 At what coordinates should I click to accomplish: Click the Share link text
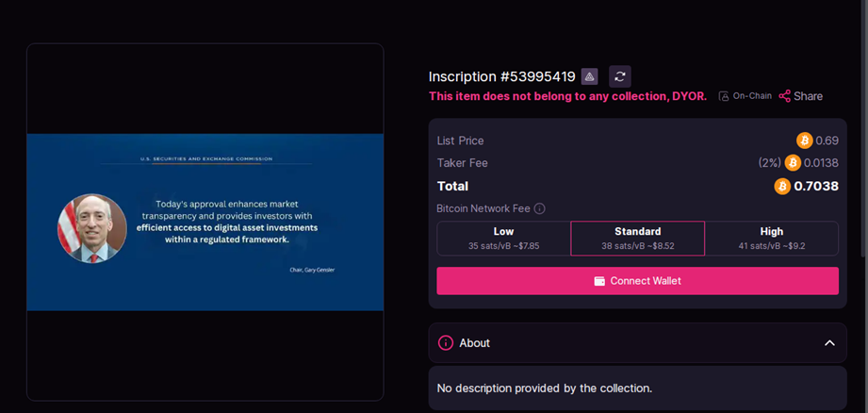(x=809, y=96)
